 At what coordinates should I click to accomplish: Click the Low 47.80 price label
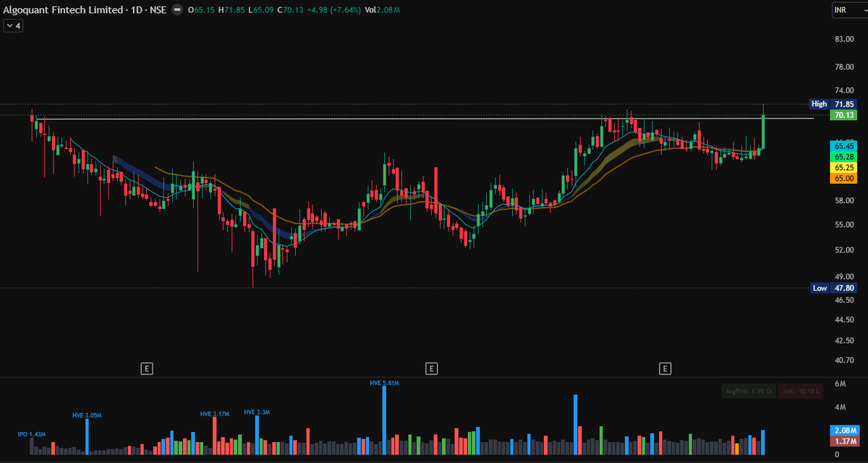click(x=833, y=288)
